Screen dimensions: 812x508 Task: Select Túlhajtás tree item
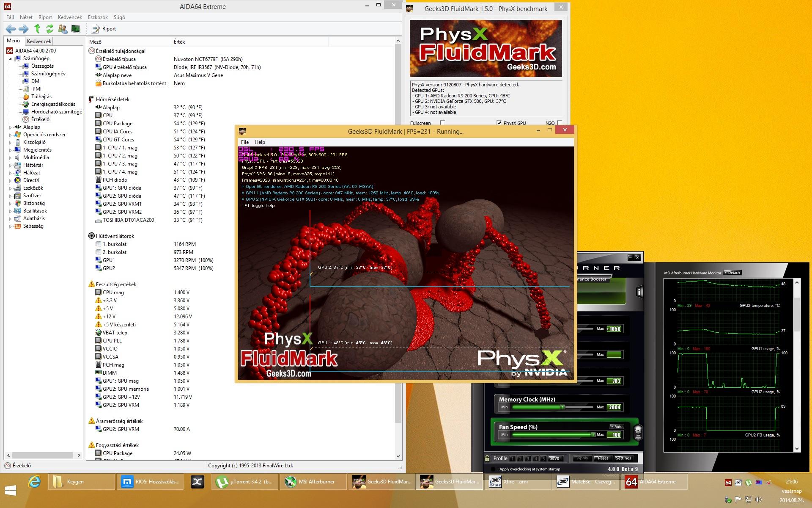pos(41,97)
